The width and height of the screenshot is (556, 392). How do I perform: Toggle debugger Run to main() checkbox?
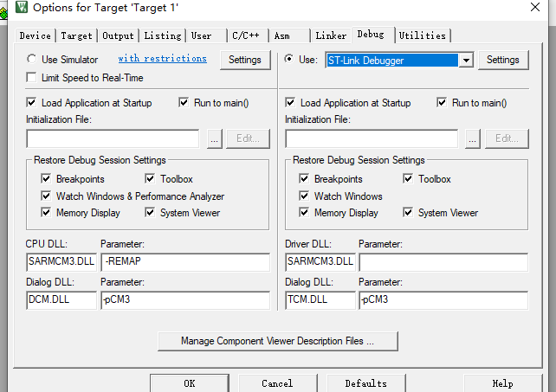tap(442, 103)
